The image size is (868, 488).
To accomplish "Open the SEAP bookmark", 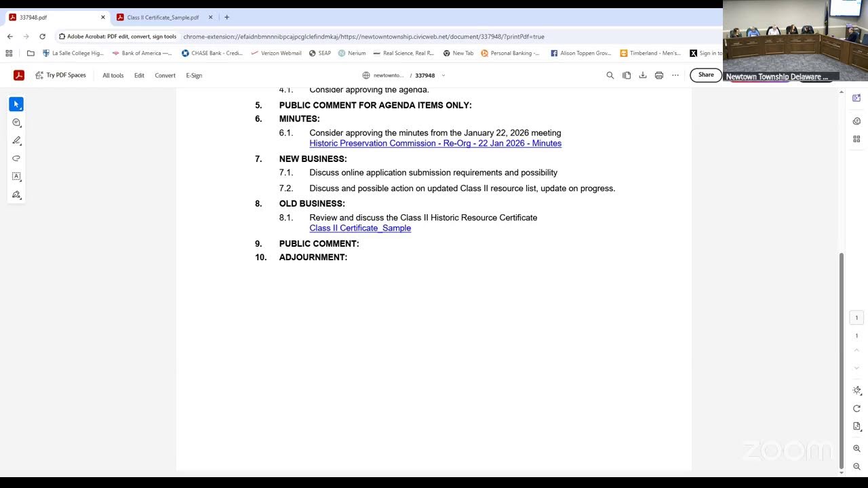I will (320, 53).
